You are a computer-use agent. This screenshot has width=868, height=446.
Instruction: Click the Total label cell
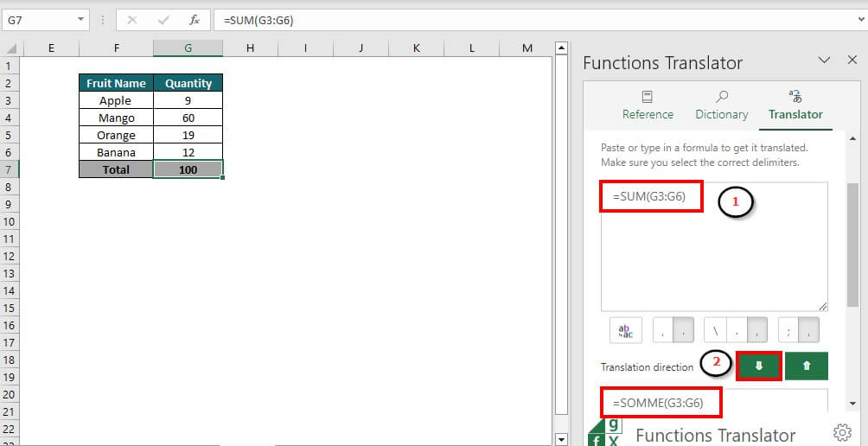click(116, 170)
